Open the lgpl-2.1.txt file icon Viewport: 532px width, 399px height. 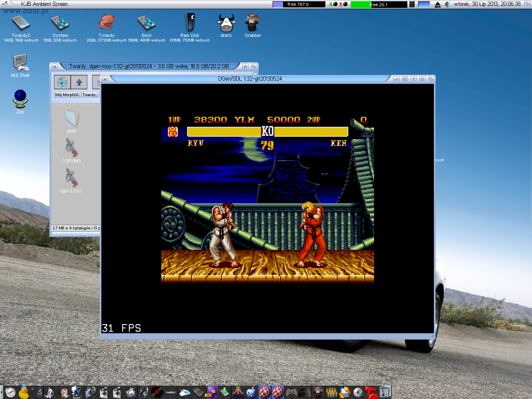[x=71, y=177]
